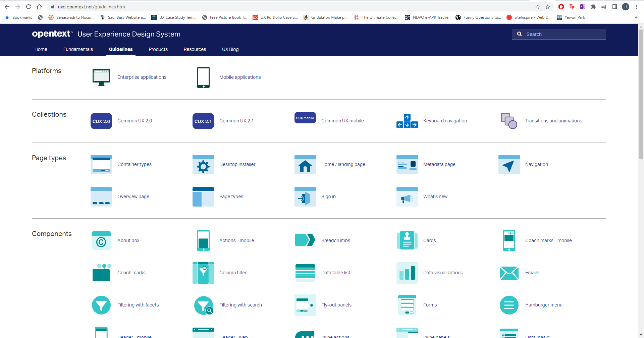Click the Data visualizations bar chart icon
This screenshot has width=644, height=338.
tap(407, 273)
